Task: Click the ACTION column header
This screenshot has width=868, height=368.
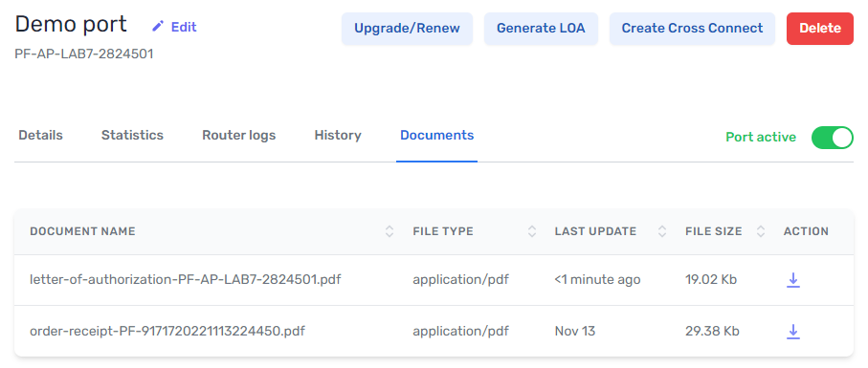Action: (806, 231)
